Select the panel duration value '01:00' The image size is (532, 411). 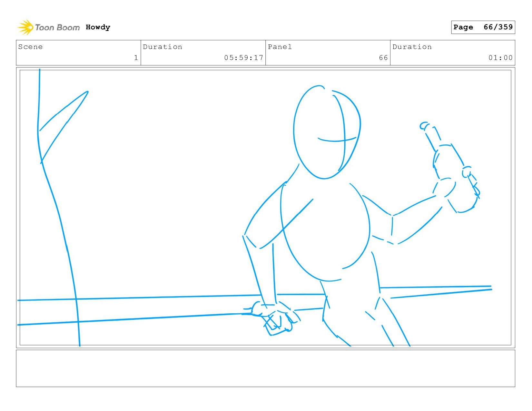500,58
